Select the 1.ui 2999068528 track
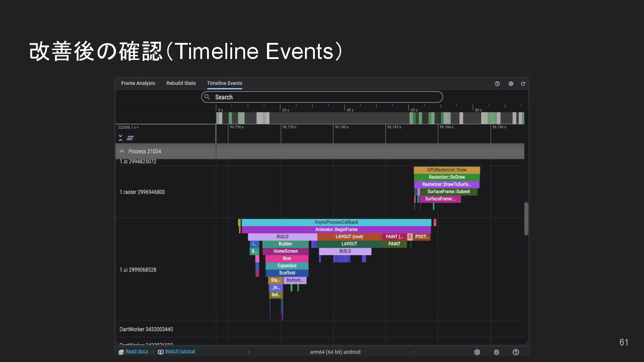Image resolution: width=644 pixels, height=362 pixels. (x=138, y=270)
